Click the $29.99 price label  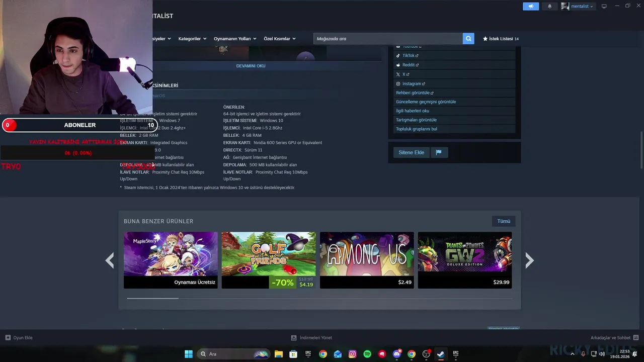coord(501,283)
